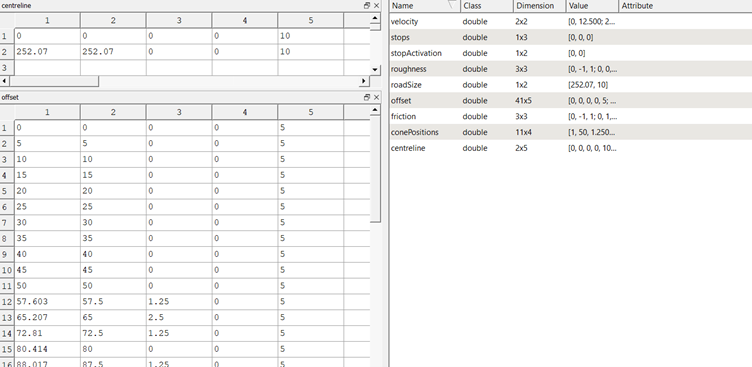Close the offset variable panel
The image size is (752, 367).
tap(376, 97)
